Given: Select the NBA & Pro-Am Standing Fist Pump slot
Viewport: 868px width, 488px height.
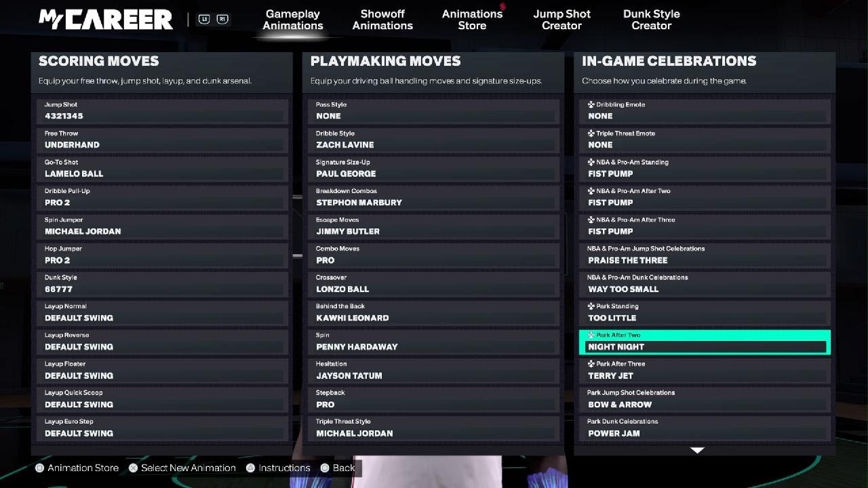Looking at the screenshot, I should [x=705, y=169].
